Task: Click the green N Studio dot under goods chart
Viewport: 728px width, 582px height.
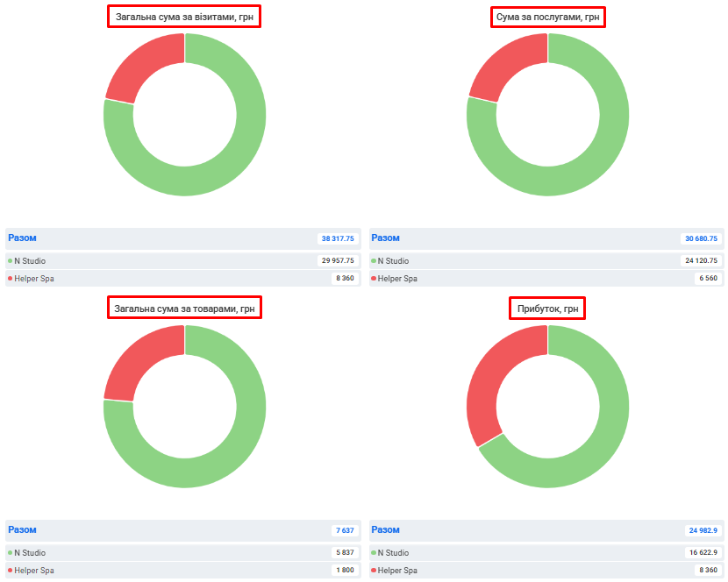Action: [11, 553]
